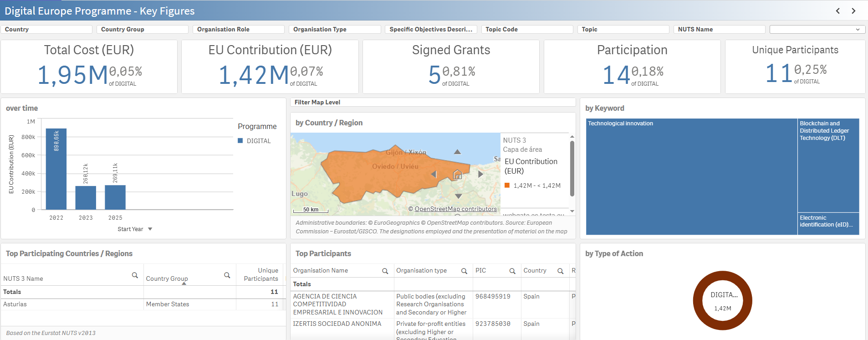Select the Technological innovation treemap block
Image resolution: width=868 pixels, height=340 pixels.
click(691, 177)
